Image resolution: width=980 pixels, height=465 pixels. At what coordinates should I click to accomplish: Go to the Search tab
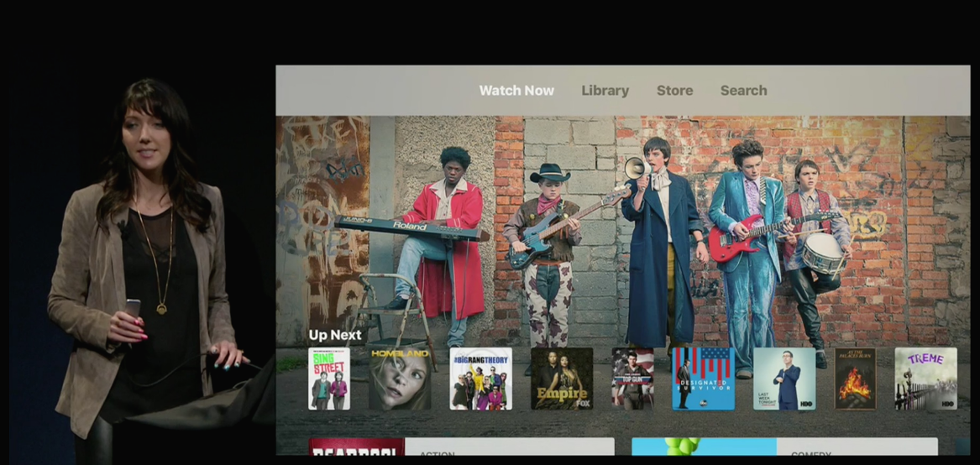743,91
